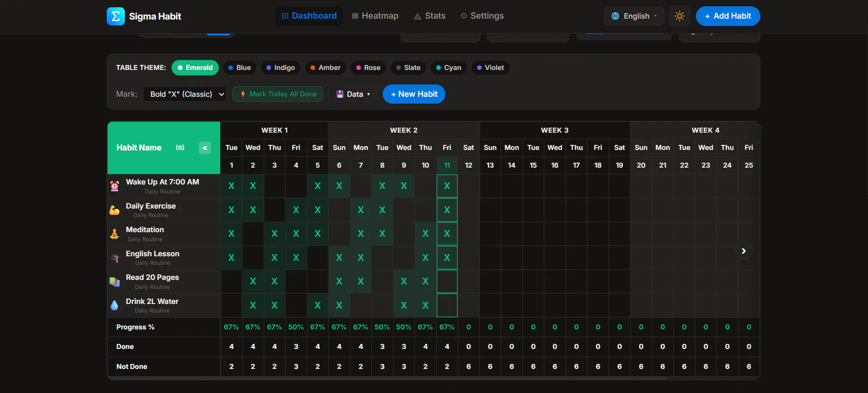
Task: Mark Drink 2L Water done on day 11
Action: pos(447,305)
